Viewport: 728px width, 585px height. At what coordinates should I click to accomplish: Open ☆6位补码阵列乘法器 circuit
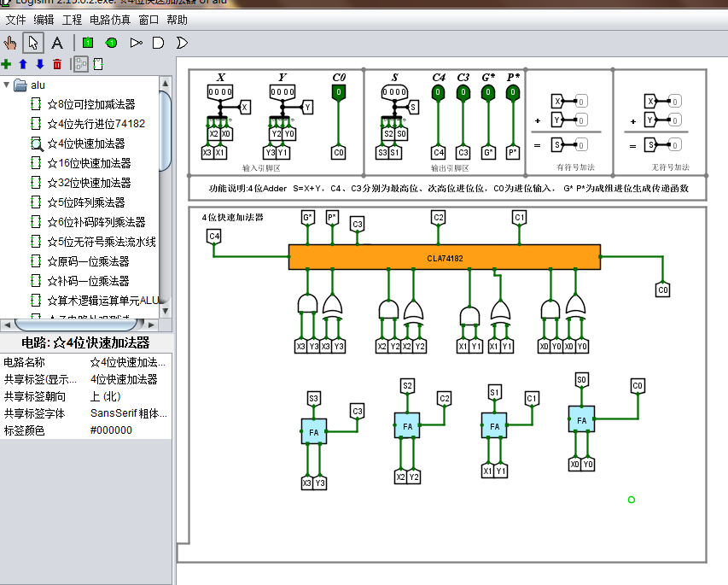pos(96,222)
